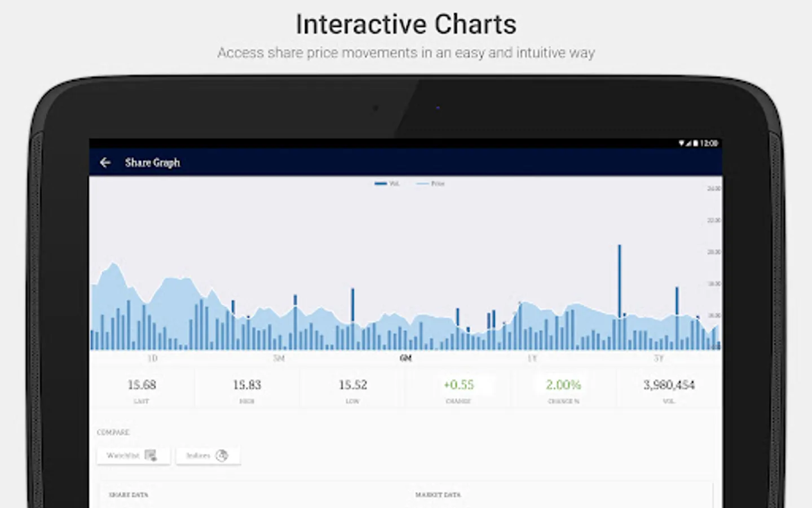The image size is (812, 508).
Task: Select the 1D time range tab
Action: point(152,358)
